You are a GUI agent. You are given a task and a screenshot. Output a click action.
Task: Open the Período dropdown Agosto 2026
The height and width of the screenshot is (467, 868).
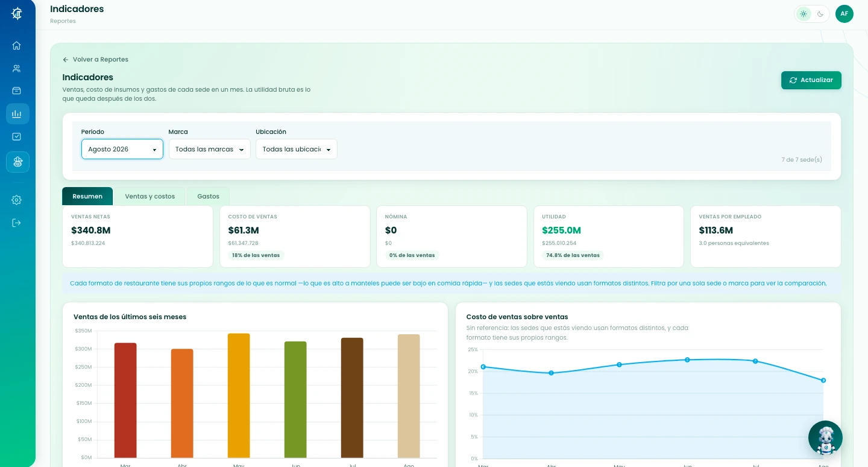pyautogui.click(x=122, y=149)
